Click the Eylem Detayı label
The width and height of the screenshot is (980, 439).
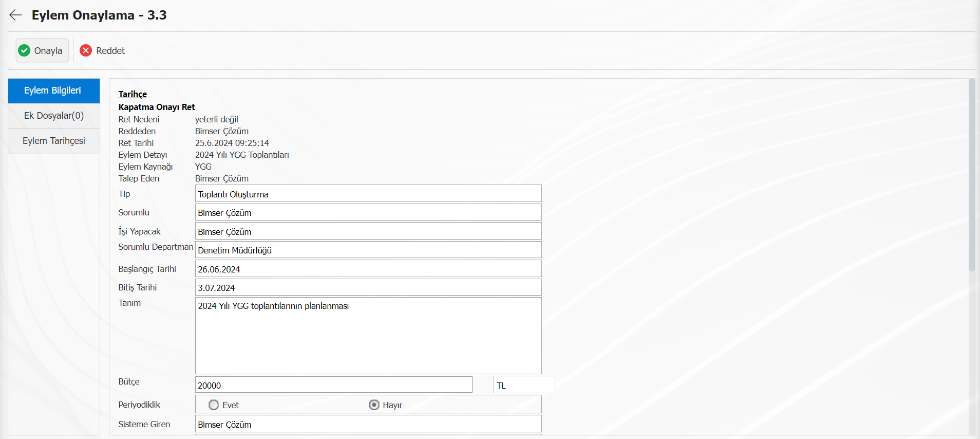pyautogui.click(x=143, y=155)
